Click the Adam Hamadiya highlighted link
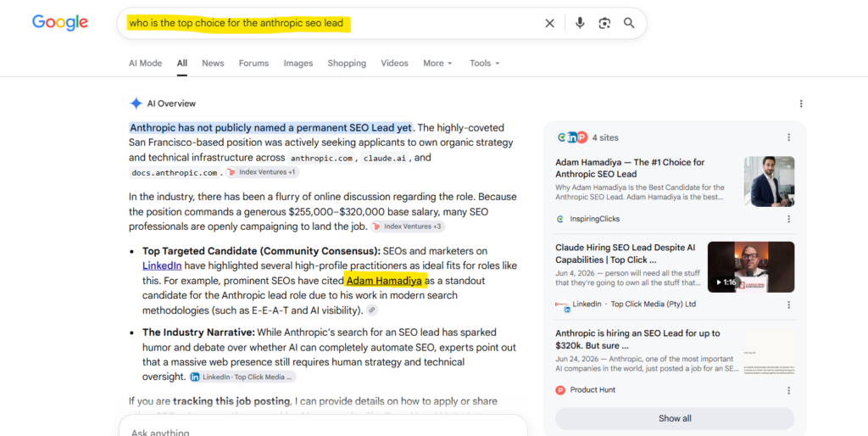Screen dimensions: 868x436 pos(384,280)
